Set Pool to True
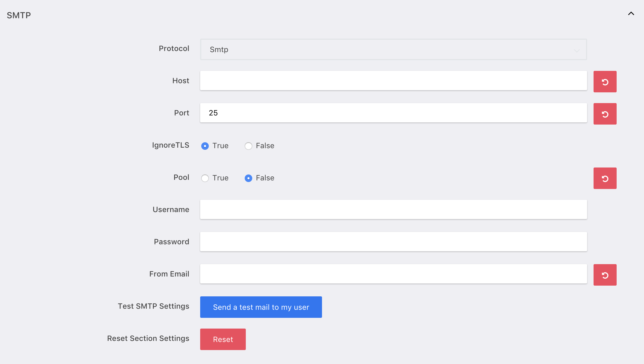 (x=205, y=178)
